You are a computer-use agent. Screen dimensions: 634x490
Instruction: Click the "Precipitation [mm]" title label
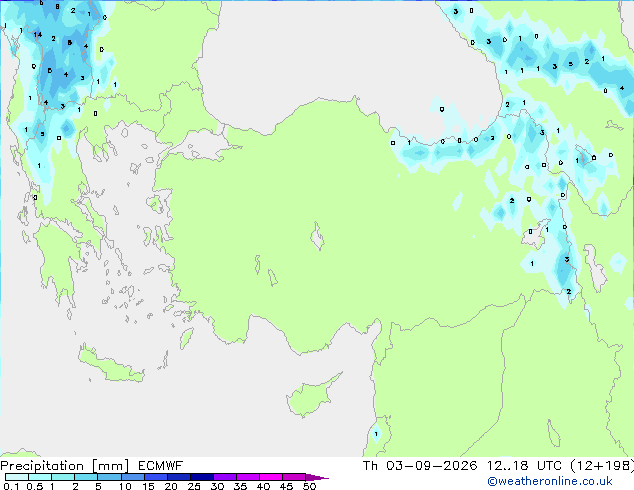[65, 466]
